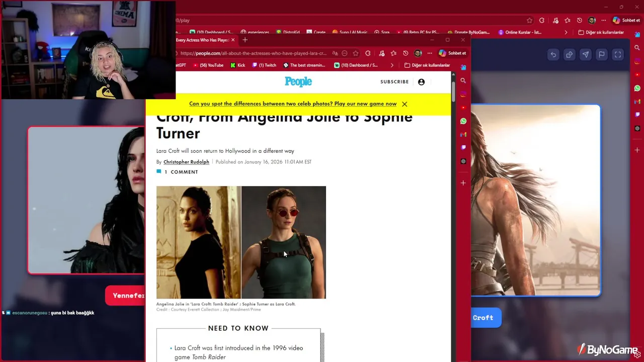Viewport: 644px width, 362px height.
Task: Open 'The best streamin...' bookmark
Action: (304, 65)
